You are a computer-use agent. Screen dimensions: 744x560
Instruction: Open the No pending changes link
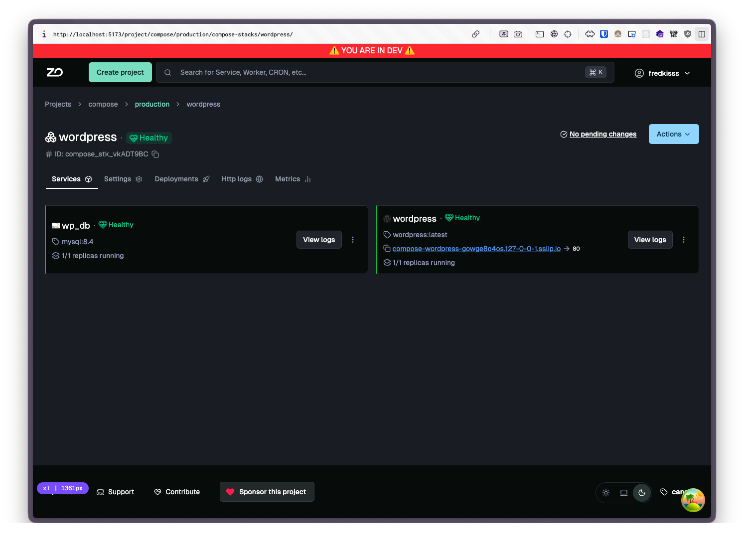click(x=603, y=134)
